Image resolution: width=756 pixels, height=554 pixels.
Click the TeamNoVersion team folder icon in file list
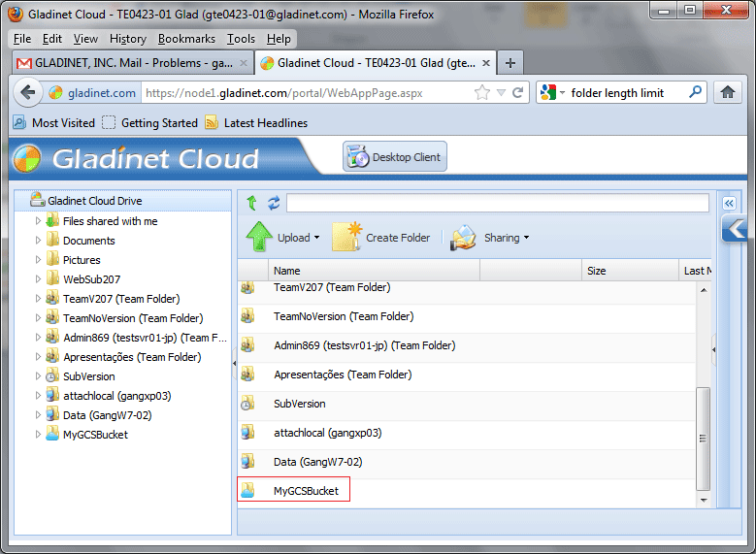pyautogui.click(x=247, y=316)
